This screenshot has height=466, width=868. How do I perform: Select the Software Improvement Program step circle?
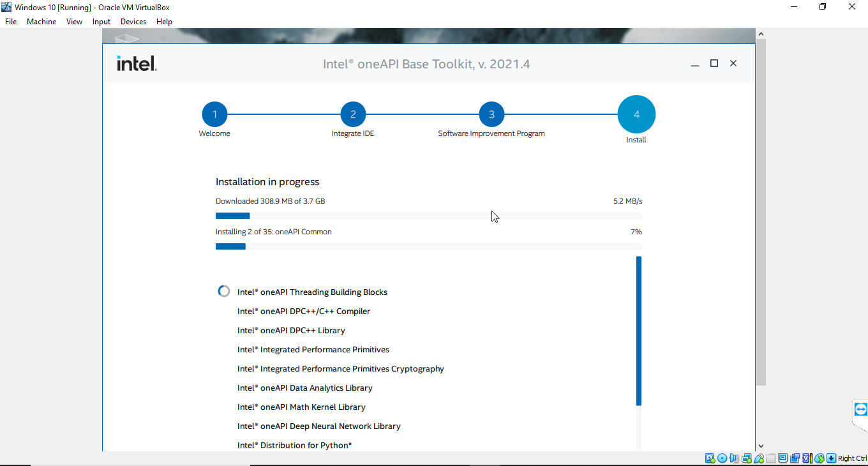coord(491,114)
